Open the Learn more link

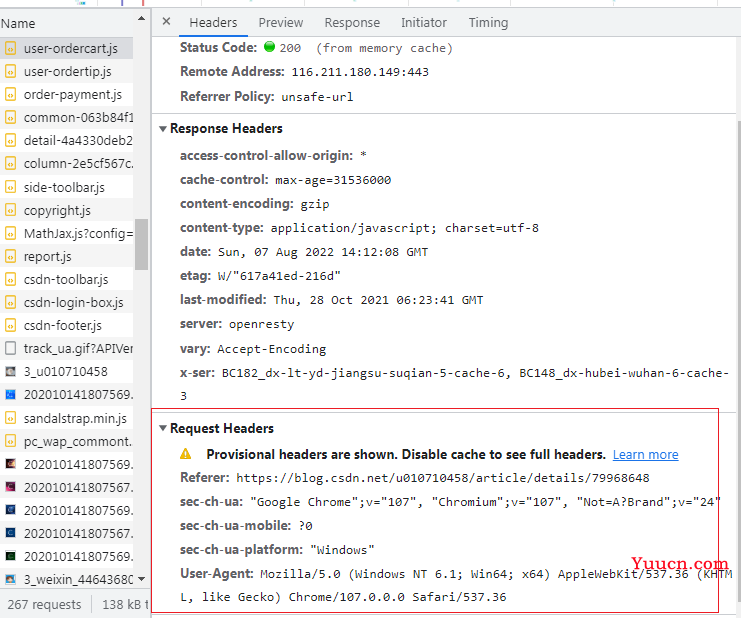646,455
